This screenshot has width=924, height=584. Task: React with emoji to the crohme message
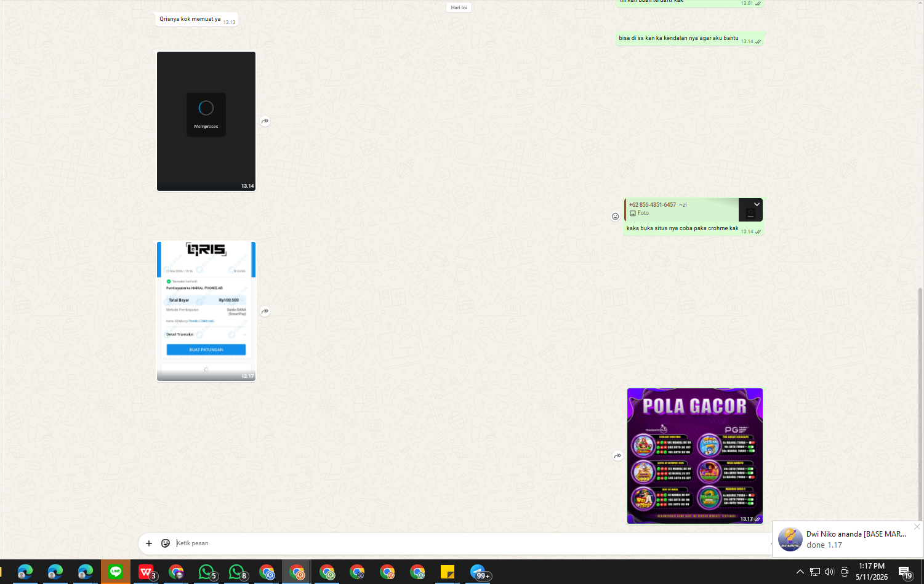[615, 216]
